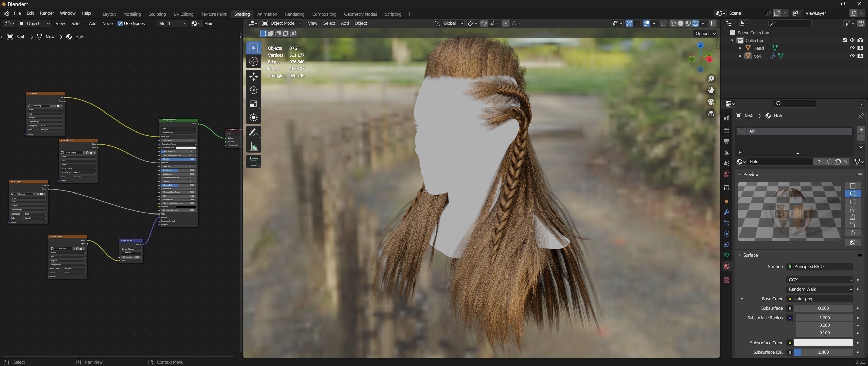The width and height of the screenshot is (868, 366).
Task: Select the Add Cube tool
Action: point(254,162)
